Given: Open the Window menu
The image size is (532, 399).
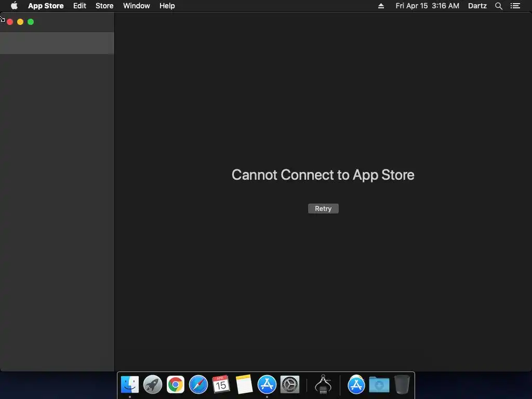Looking at the screenshot, I should (x=137, y=6).
